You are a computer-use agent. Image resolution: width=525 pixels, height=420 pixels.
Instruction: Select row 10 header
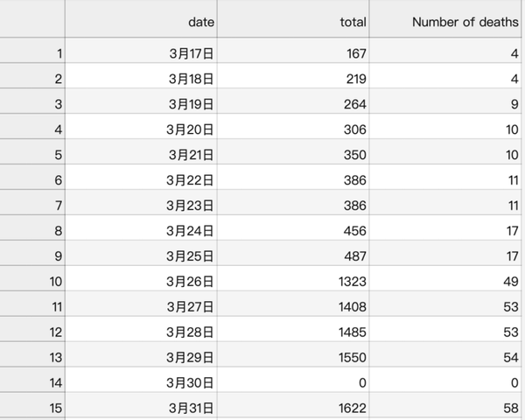(x=32, y=283)
